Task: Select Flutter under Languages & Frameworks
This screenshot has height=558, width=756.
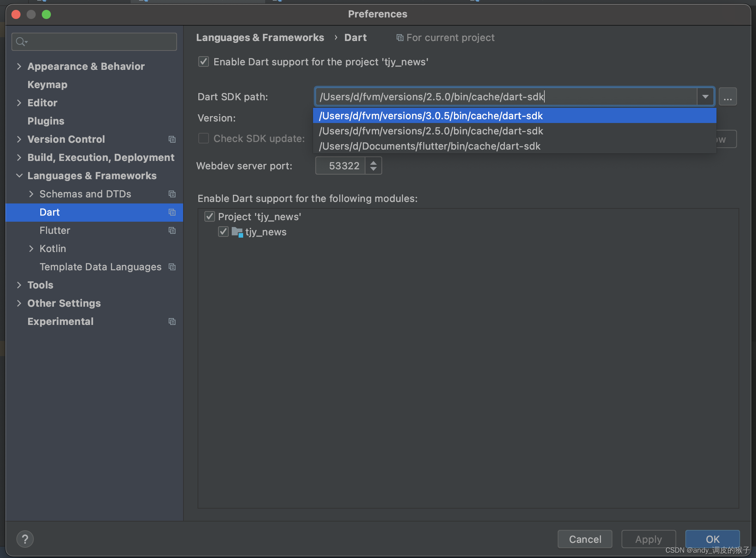Action: (55, 230)
